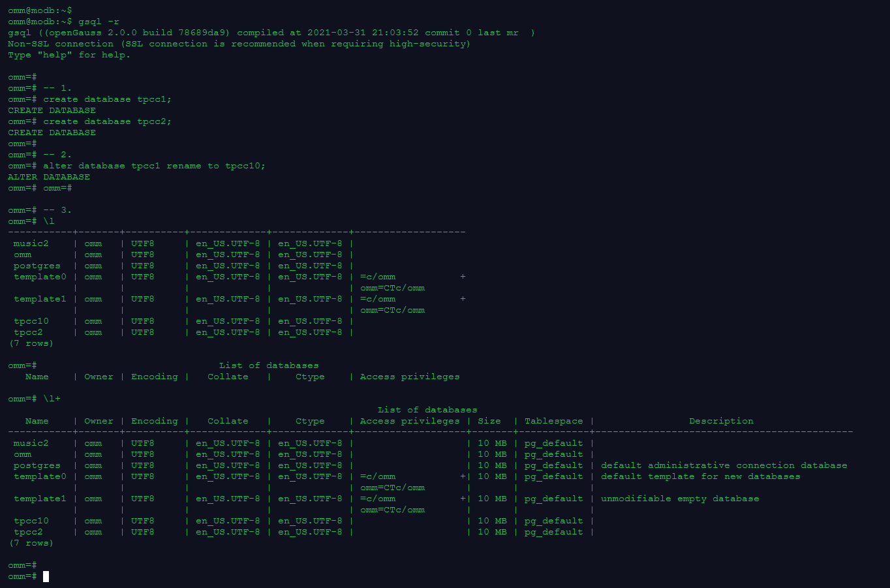Select 'postgres' in the \l+ table with sizes
The width and height of the screenshot is (890, 588).
[x=37, y=465]
